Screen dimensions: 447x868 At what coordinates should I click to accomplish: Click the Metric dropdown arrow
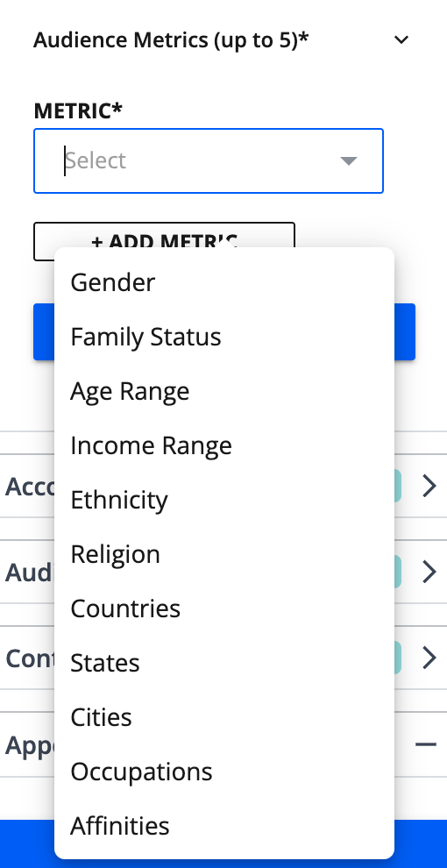pos(349,160)
